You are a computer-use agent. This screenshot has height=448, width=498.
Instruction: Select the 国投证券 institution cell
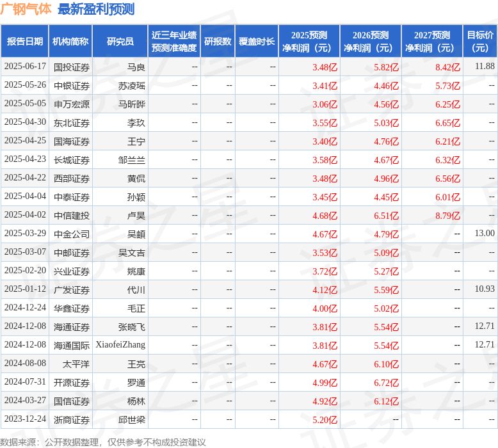coord(72,67)
